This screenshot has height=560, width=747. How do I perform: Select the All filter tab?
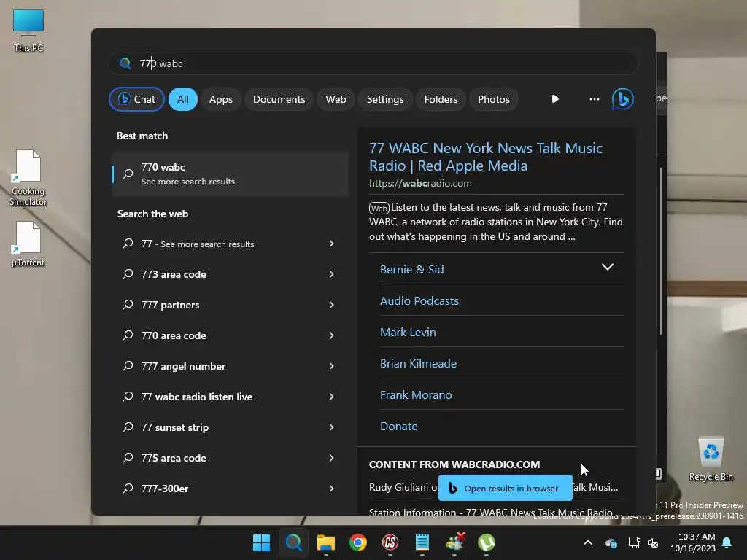click(183, 99)
